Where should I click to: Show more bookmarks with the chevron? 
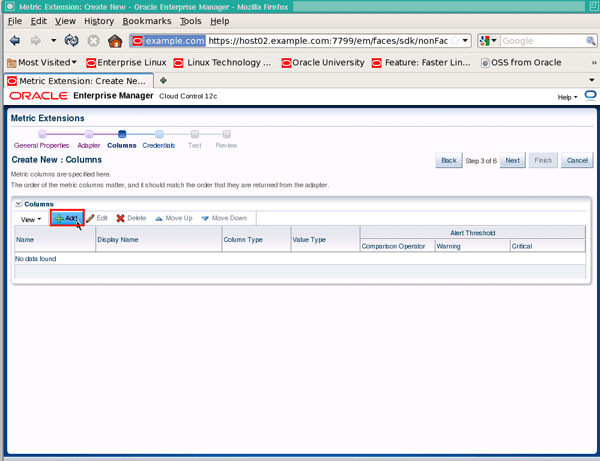(x=593, y=62)
